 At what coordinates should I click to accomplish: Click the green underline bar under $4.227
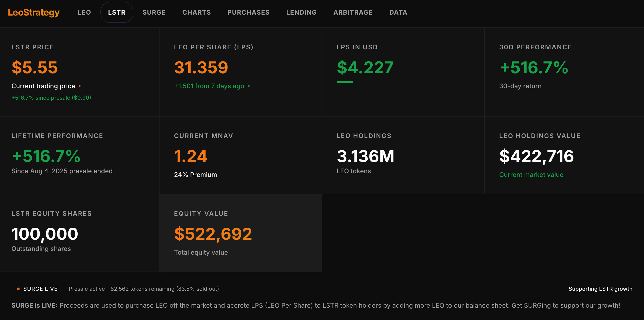tap(345, 82)
